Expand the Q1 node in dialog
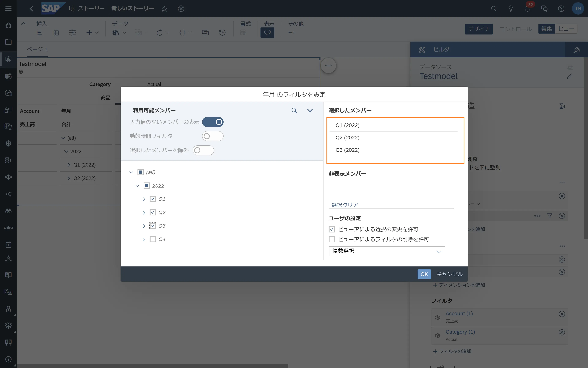 [144, 199]
